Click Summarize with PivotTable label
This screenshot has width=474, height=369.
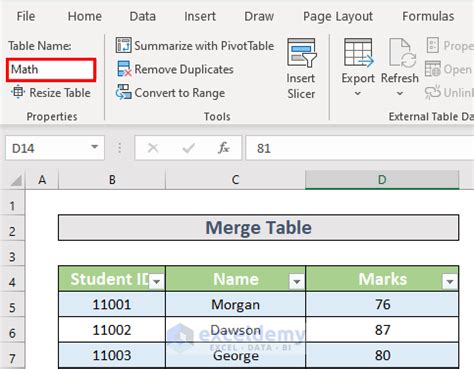[x=204, y=46]
